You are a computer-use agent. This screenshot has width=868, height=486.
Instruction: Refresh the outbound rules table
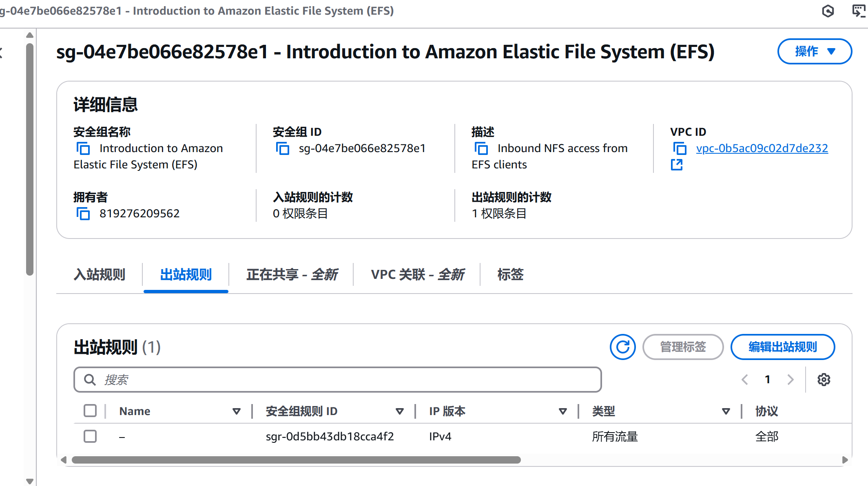tap(622, 347)
